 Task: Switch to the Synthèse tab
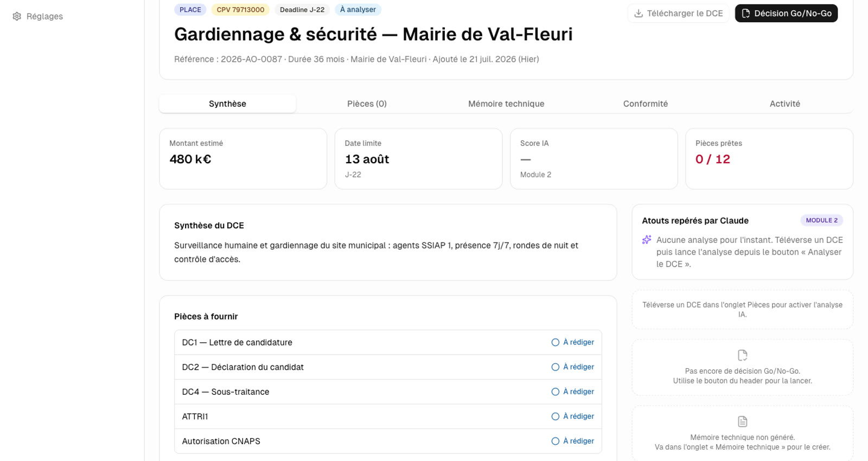pyautogui.click(x=227, y=104)
